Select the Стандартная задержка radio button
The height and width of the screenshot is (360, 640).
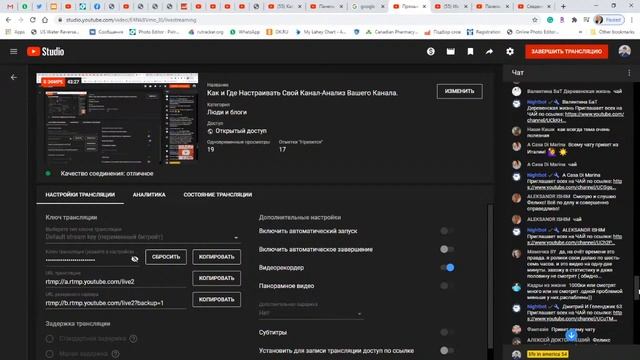point(50,339)
